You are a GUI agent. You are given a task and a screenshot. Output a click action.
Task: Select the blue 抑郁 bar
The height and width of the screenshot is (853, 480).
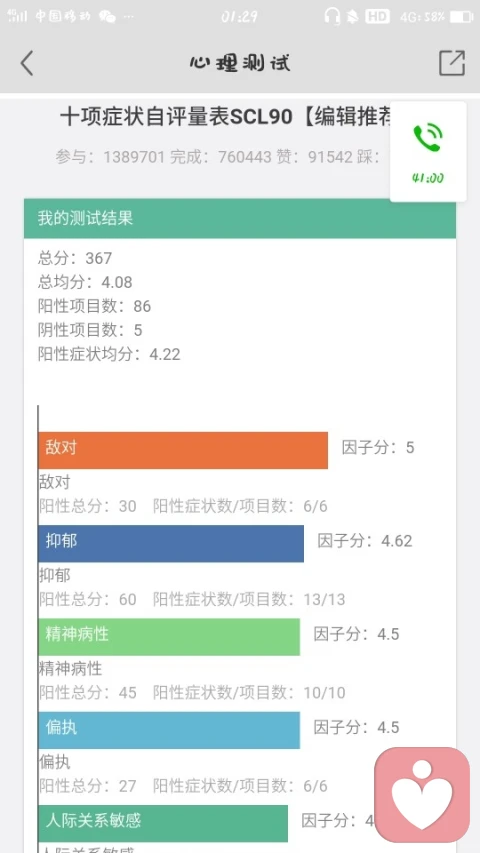[171, 543]
